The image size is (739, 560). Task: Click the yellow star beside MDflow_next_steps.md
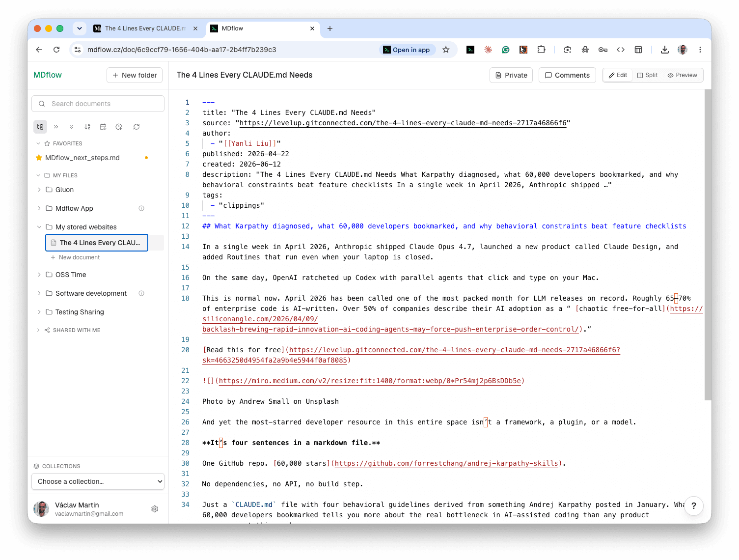tap(39, 158)
